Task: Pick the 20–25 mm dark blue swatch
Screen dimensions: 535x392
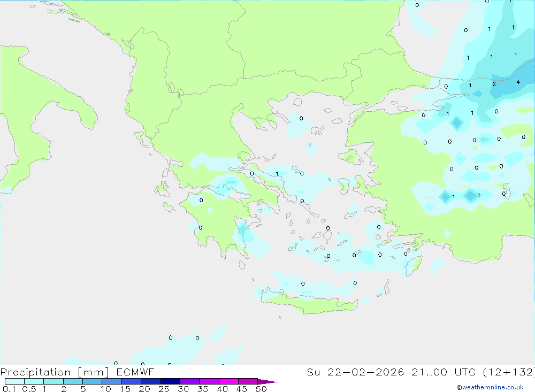Action: pos(151,381)
